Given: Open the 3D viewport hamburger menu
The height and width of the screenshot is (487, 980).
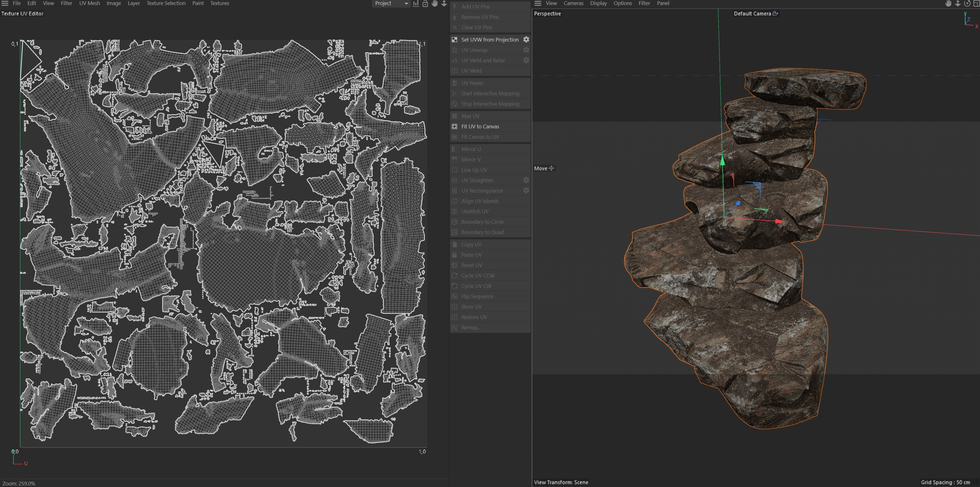Looking at the screenshot, I should pyautogui.click(x=538, y=3).
